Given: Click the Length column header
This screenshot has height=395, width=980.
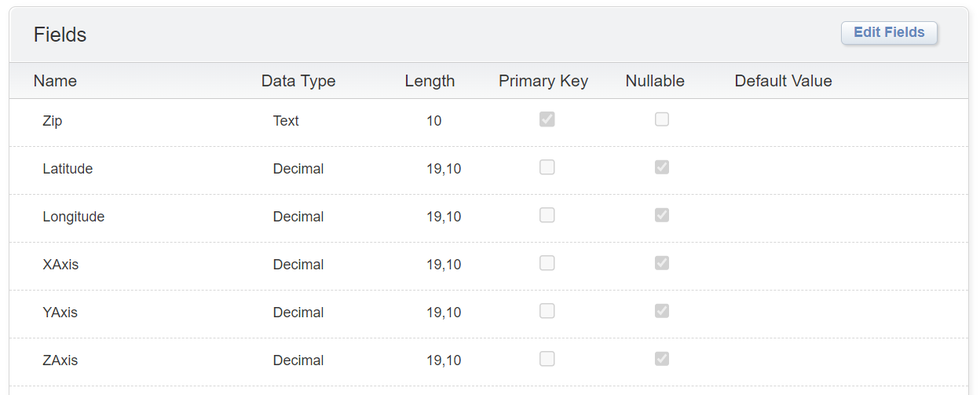Looking at the screenshot, I should pyautogui.click(x=430, y=81).
